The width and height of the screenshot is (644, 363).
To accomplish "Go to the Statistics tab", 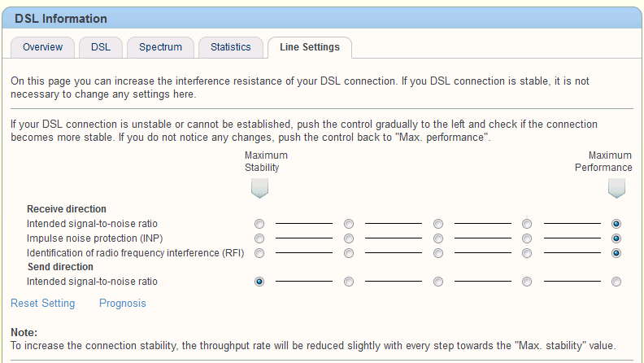I will coord(230,47).
